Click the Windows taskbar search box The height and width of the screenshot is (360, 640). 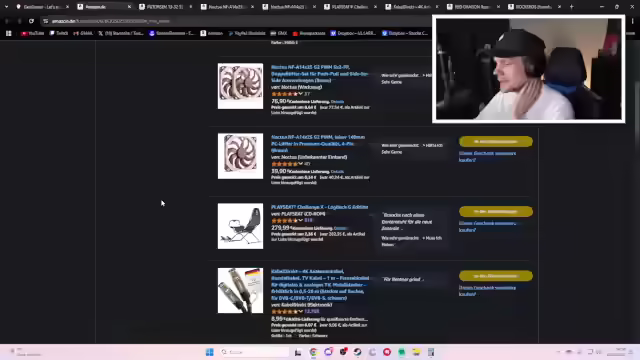tap(254, 352)
